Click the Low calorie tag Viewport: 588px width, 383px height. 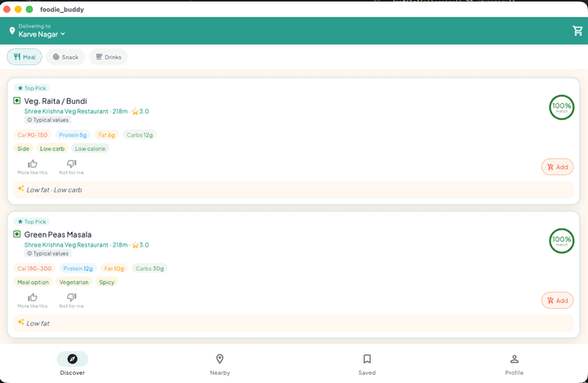[x=90, y=149]
